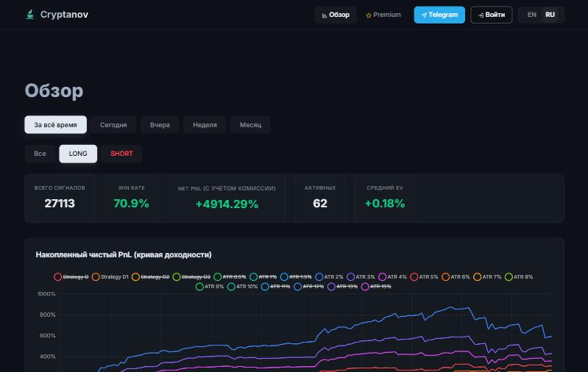The width and height of the screenshot is (588, 372).
Task: Click the Telegram button
Action: click(439, 15)
